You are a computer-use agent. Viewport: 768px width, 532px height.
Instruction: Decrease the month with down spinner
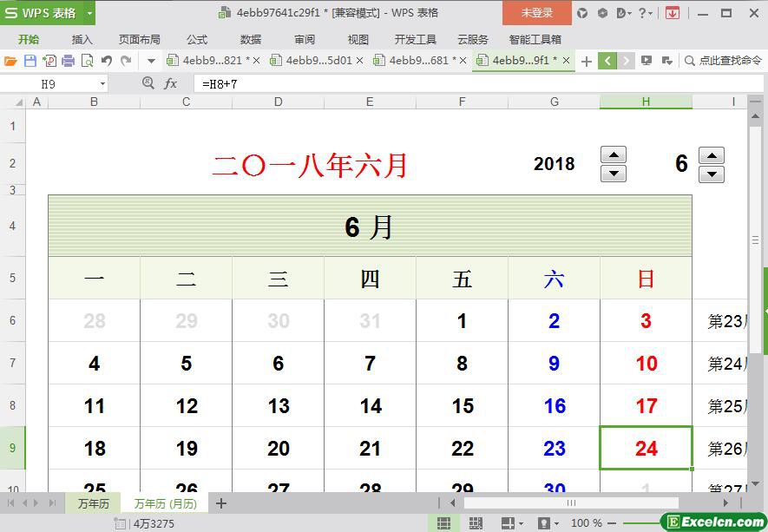point(712,174)
